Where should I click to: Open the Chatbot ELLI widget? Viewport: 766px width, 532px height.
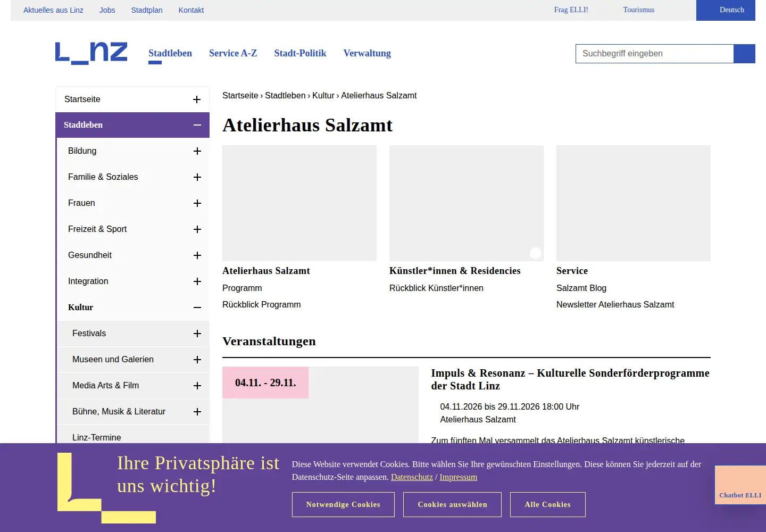click(740, 485)
